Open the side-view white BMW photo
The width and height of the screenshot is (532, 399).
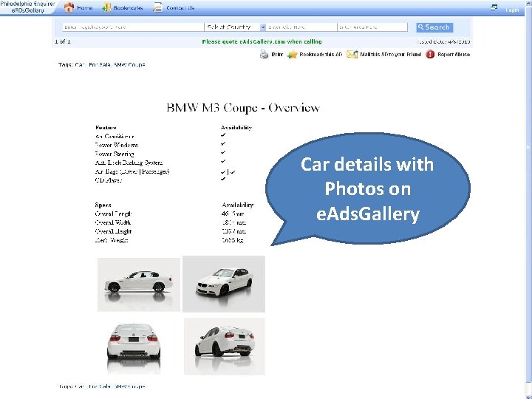pos(139,284)
